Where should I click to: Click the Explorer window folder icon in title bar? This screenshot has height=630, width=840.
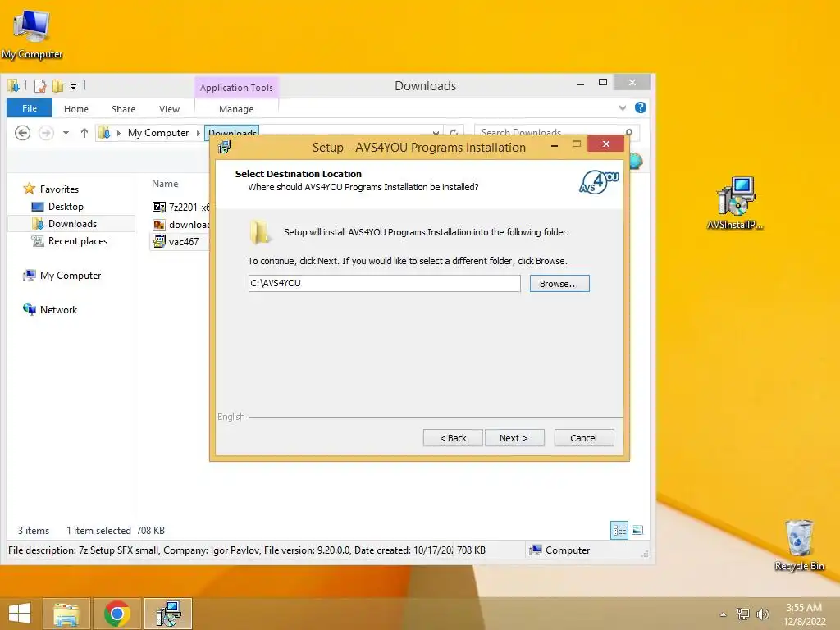click(x=13, y=85)
